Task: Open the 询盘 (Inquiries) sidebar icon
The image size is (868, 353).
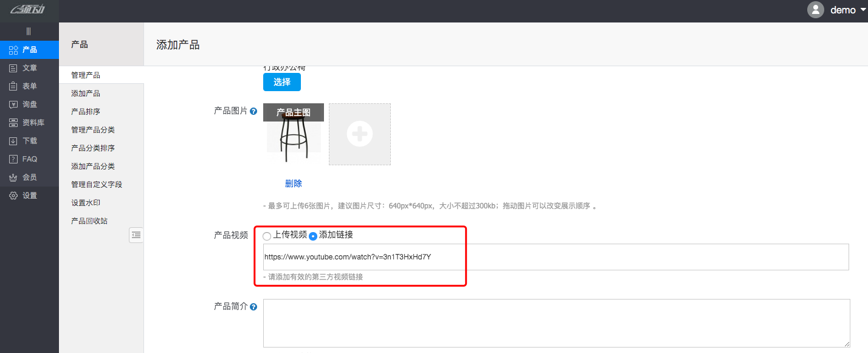Action: click(12, 104)
